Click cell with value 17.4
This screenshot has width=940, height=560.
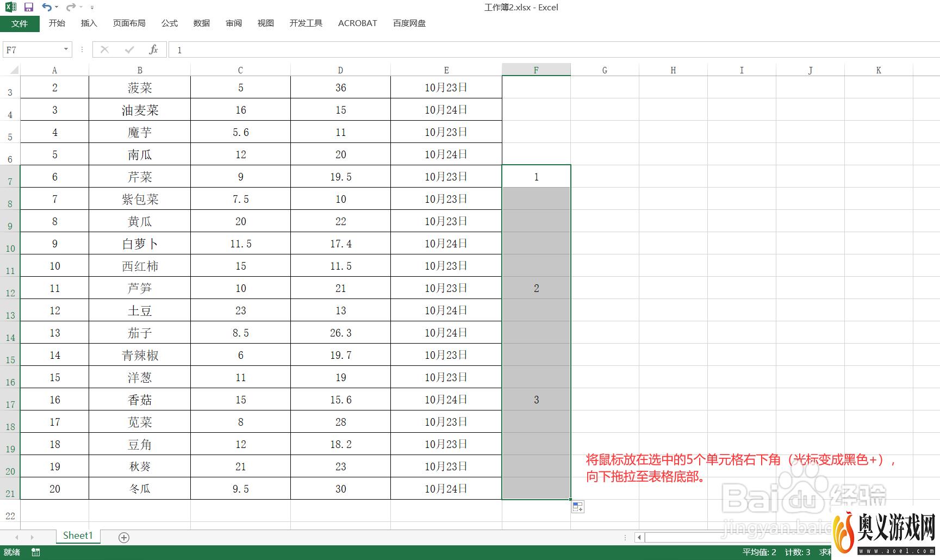[340, 244]
